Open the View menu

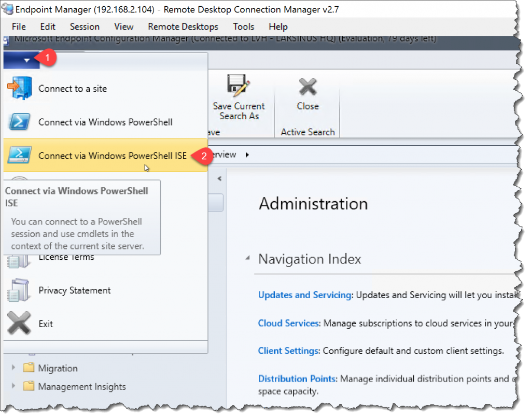tap(123, 26)
